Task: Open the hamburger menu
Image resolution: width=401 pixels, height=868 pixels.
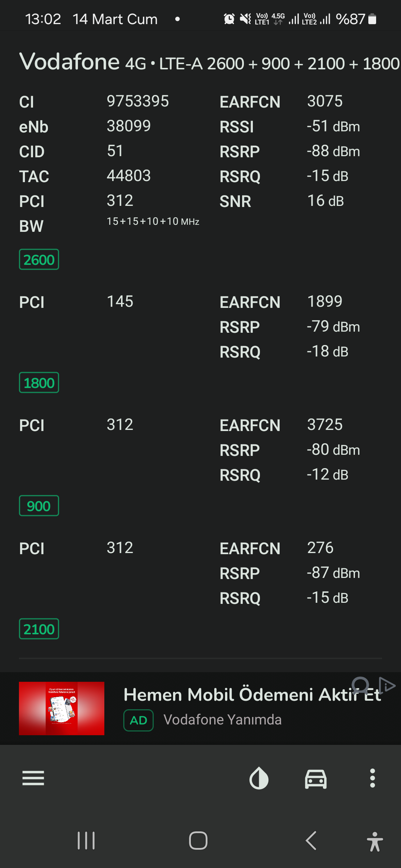Action: [x=33, y=778]
